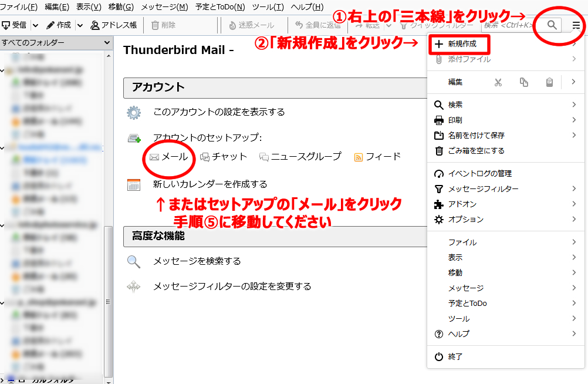Open the ファイル(F) menu
588x384 pixels.
pyautogui.click(x=19, y=7)
